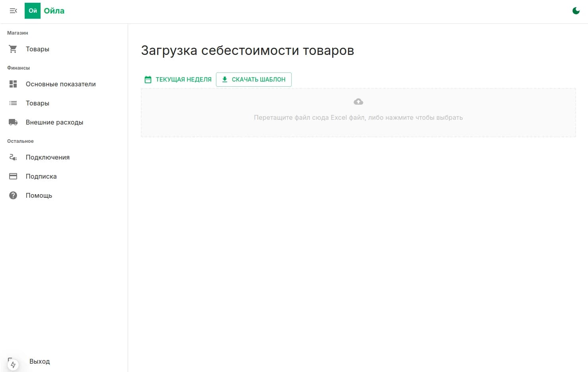This screenshot has height=372, width=588.
Task: Open the Помощь question mark icon
Action: [13, 195]
